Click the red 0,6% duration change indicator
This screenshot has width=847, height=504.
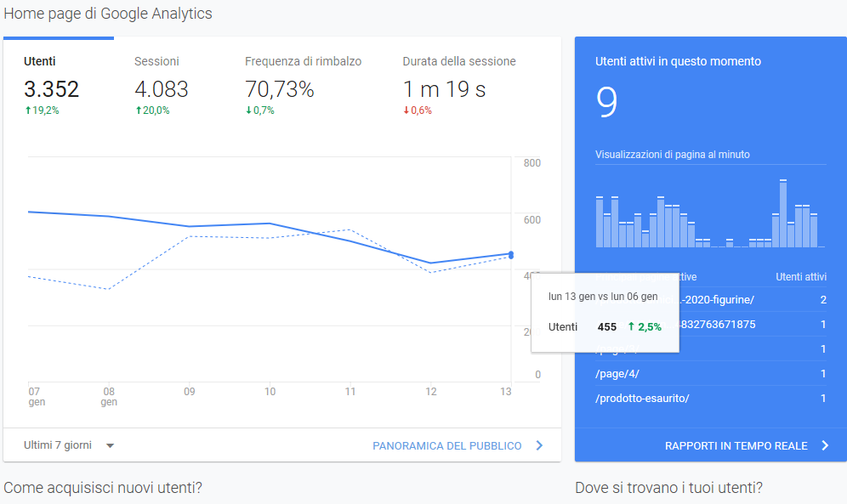point(418,110)
